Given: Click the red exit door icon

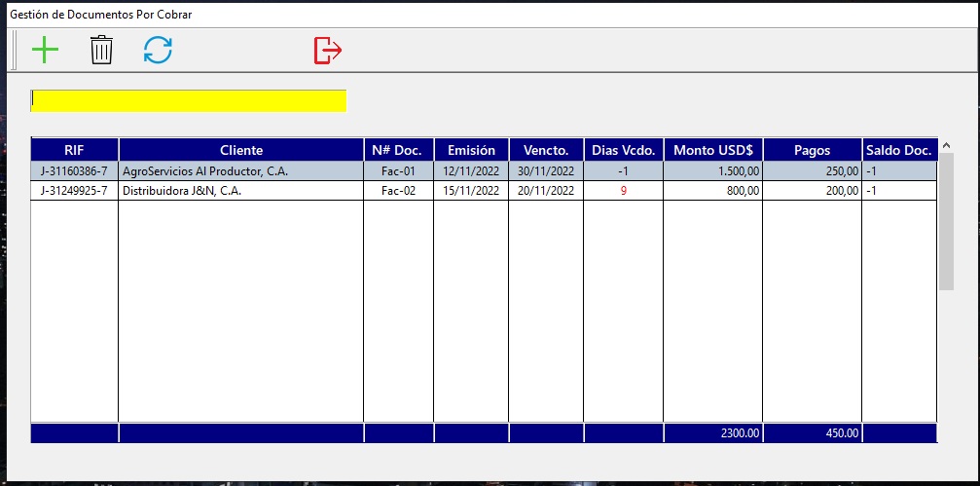Looking at the screenshot, I should [x=328, y=50].
